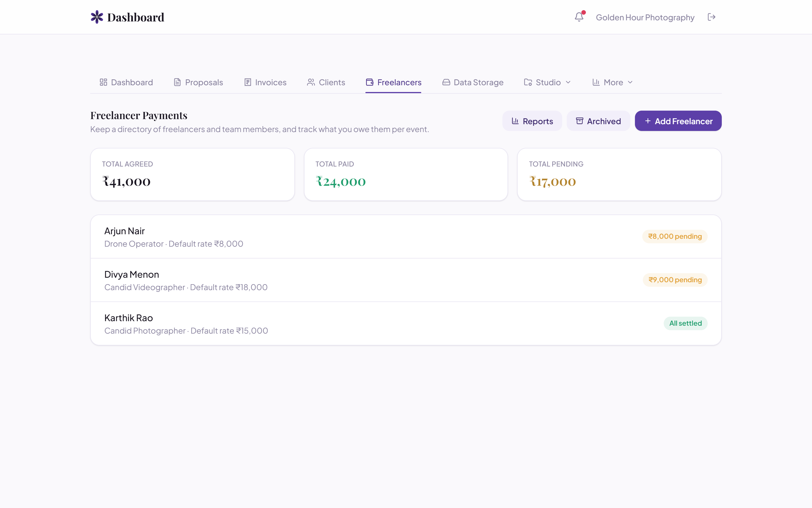Click the Proposals document icon
The image size is (812, 508).
(177, 82)
